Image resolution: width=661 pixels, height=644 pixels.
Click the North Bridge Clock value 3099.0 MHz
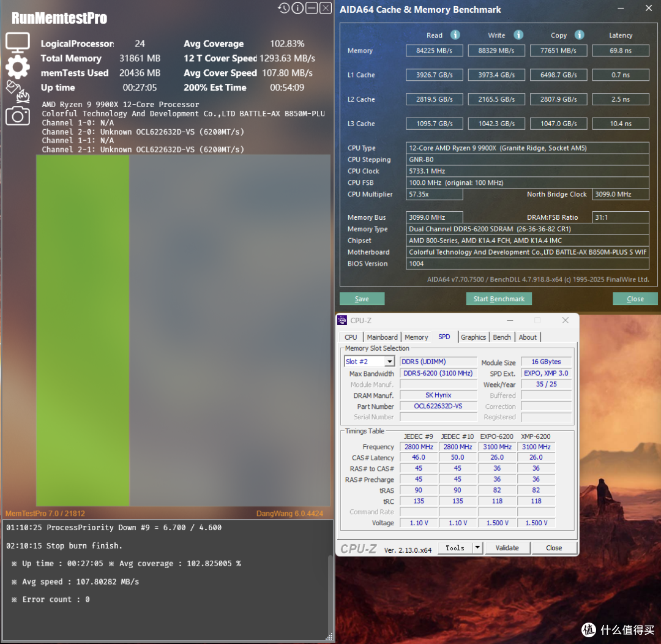621,195
